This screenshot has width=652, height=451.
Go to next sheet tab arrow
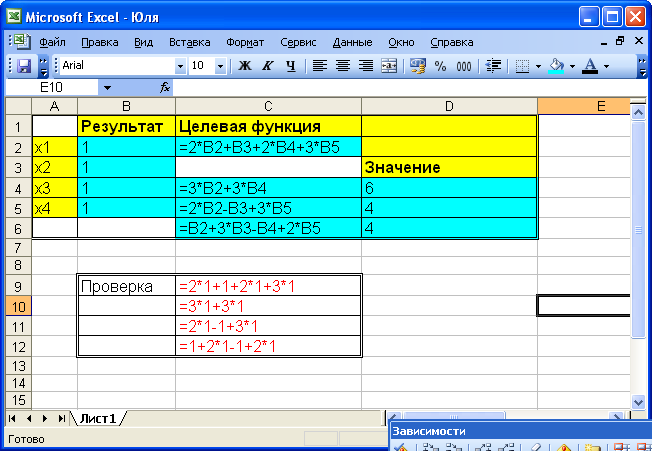coord(45,419)
